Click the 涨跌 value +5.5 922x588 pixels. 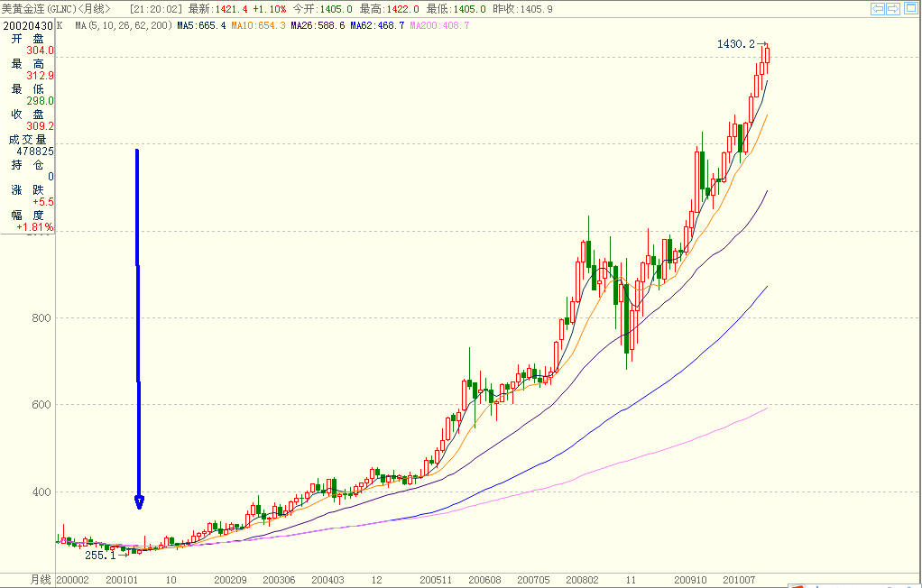click(x=43, y=202)
